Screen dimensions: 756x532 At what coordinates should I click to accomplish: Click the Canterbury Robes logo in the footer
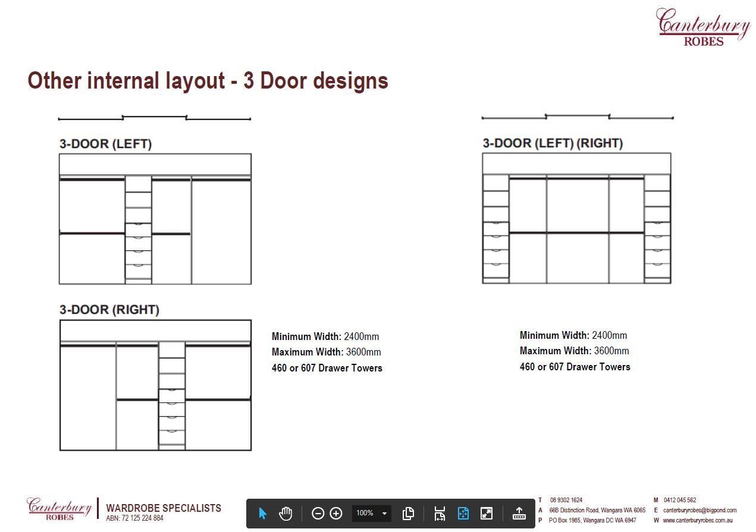(x=59, y=509)
